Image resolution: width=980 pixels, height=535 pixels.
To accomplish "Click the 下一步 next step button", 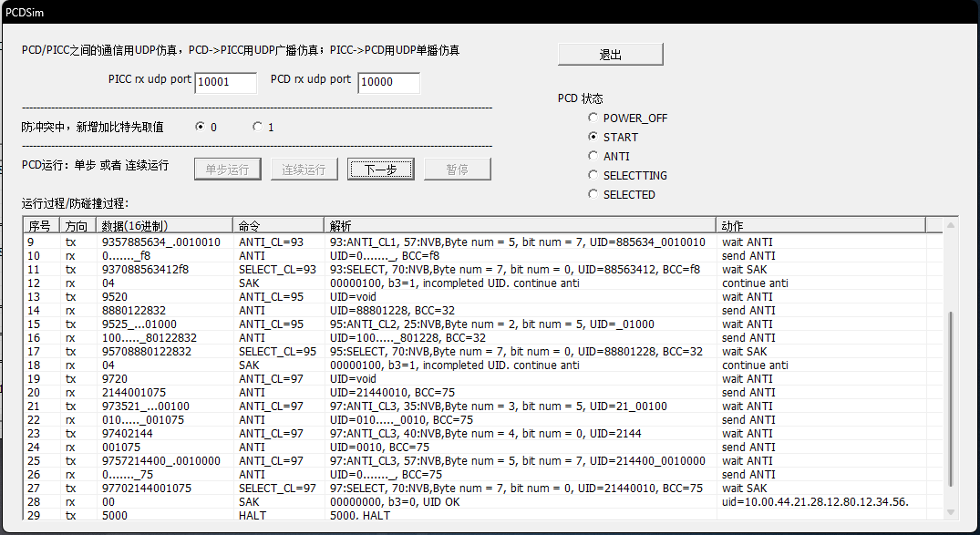I will (380, 170).
